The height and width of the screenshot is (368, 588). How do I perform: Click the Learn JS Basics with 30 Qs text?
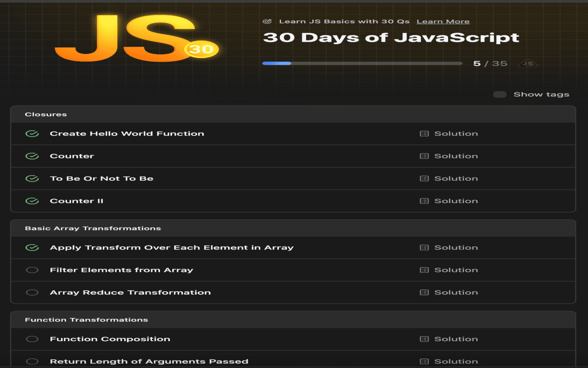point(345,22)
